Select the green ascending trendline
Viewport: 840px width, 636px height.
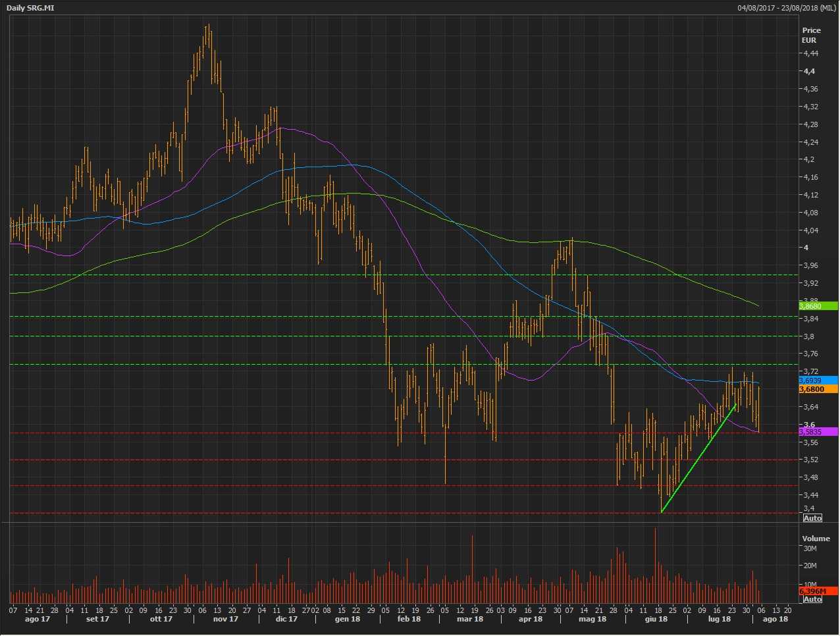click(698, 458)
